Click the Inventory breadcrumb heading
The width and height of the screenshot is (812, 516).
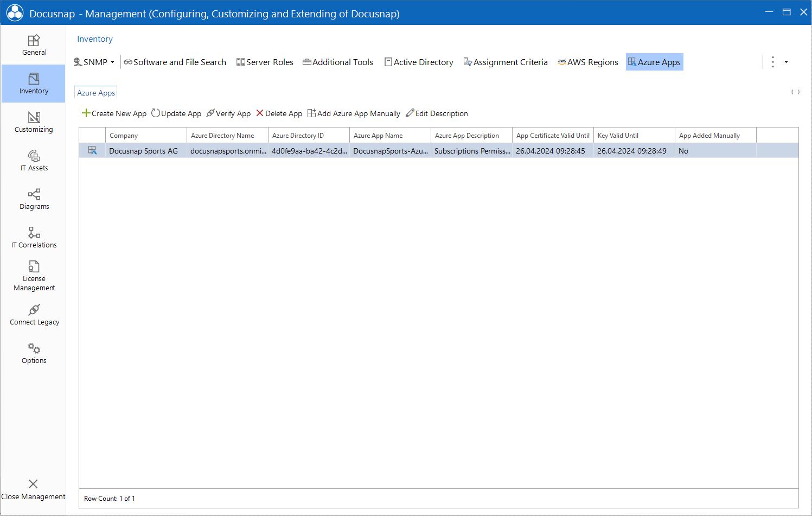(x=95, y=39)
